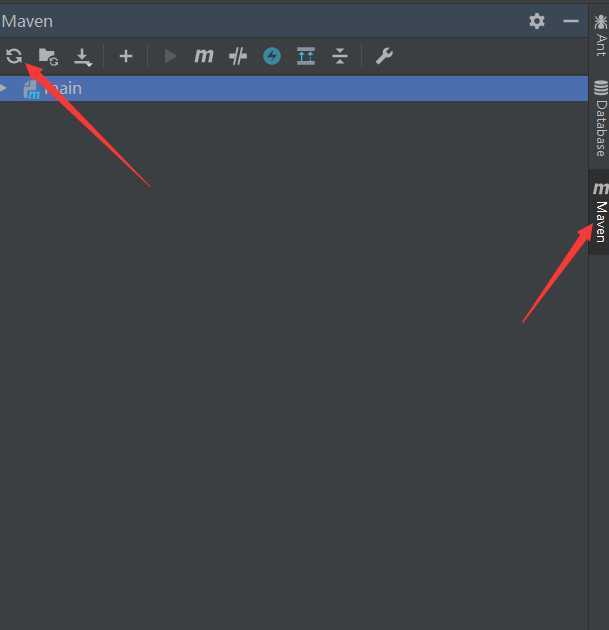
Task: Open the Database side tab
Action: click(600, 118)
